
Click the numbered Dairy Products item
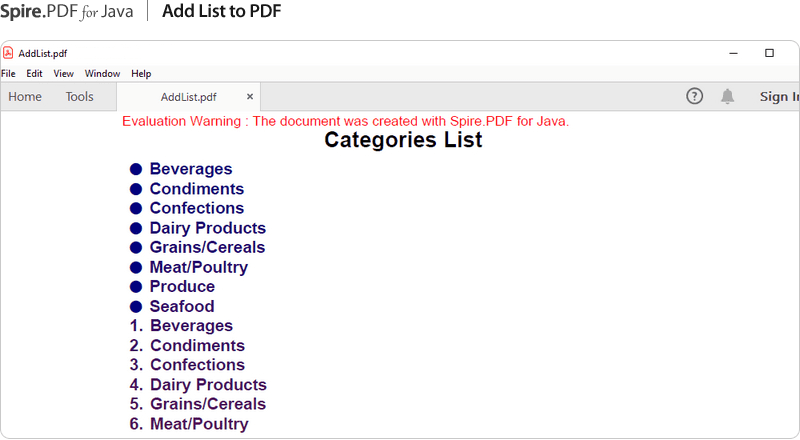point(198,384)
